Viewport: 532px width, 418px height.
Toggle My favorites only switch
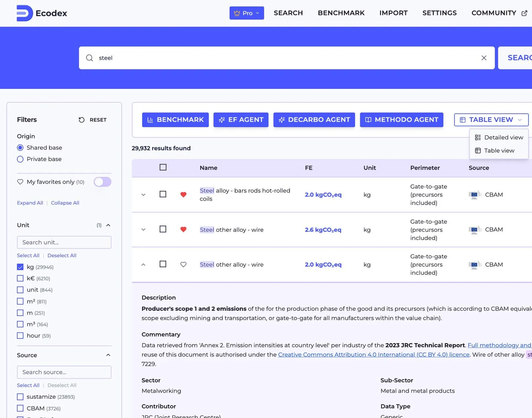click(x=102, y=182)
